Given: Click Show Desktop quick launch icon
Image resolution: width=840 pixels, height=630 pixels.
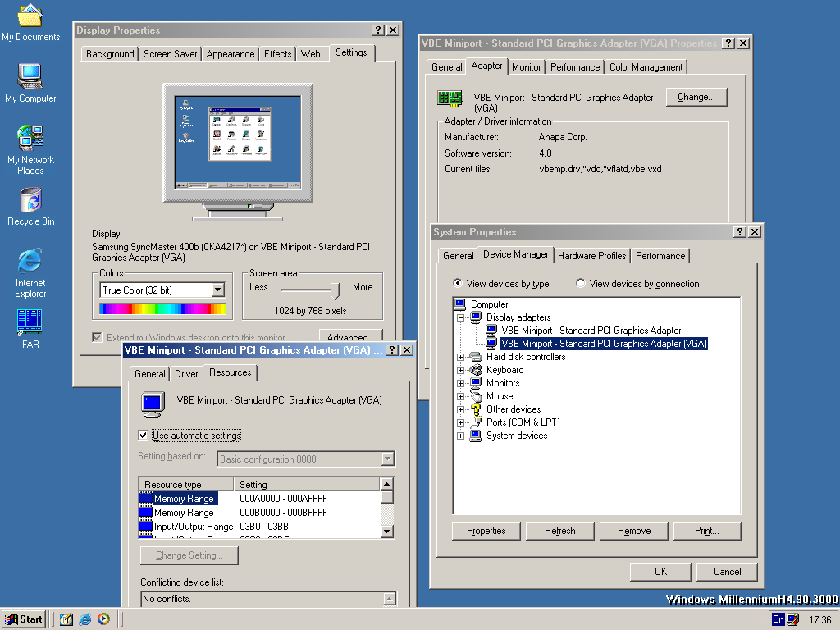Looking at the screenshot, I should point(66,619).
